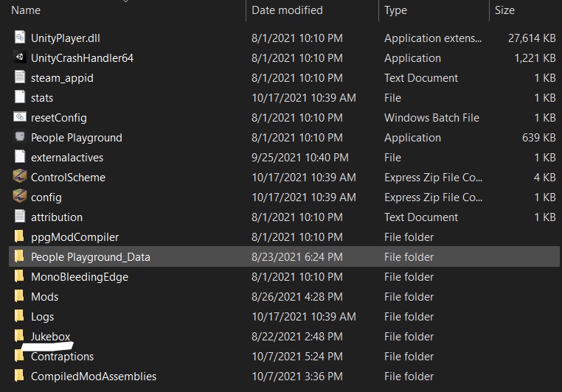Click the People Playground application icon

click(x=20, y=137)
